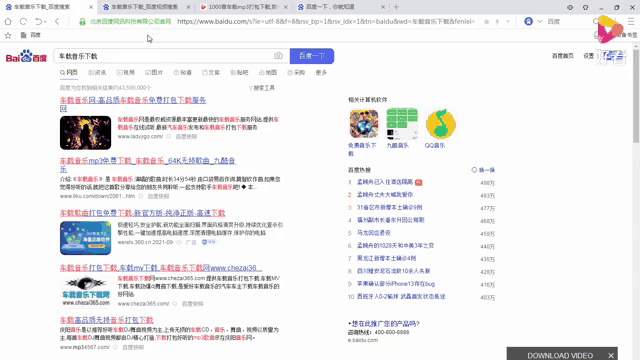
Task: Open the hamburger main menu
Action: point(631,21)
